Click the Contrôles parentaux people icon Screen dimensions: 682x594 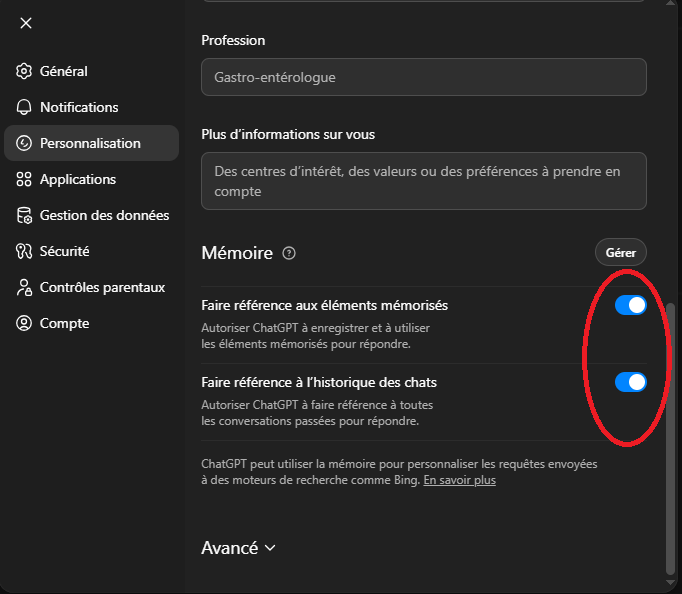(x=24, y=287)
